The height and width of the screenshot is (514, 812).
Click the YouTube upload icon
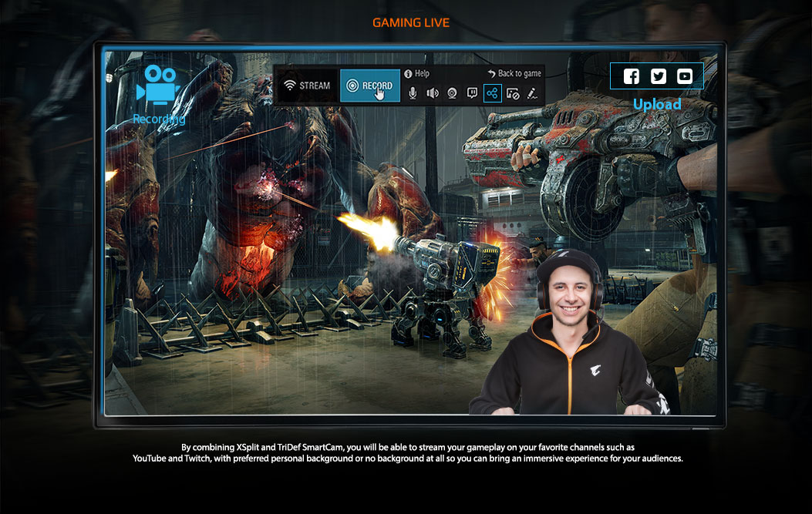pyautogui.click(x=684, y=76)
